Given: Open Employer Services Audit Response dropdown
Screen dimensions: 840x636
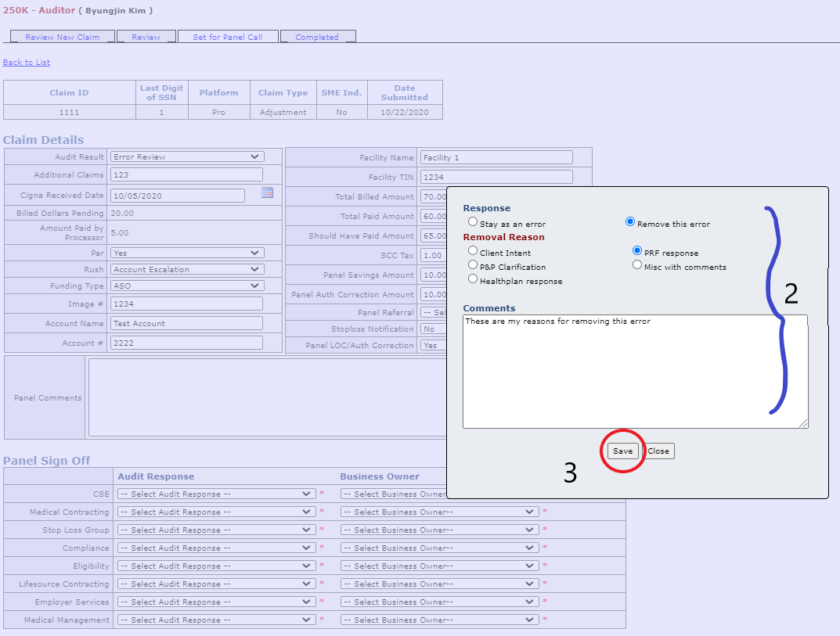Looking at the screenshot, I should 216,602.
